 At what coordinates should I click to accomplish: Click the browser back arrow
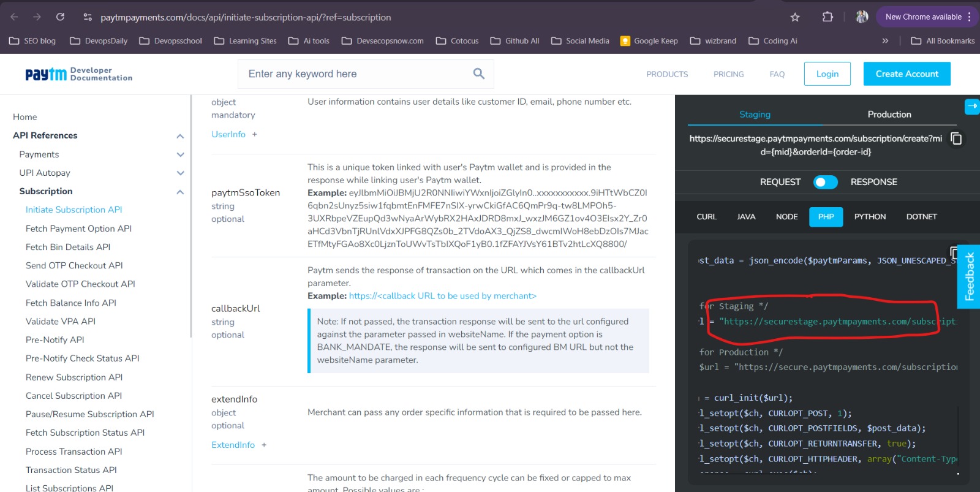[14, 17]
